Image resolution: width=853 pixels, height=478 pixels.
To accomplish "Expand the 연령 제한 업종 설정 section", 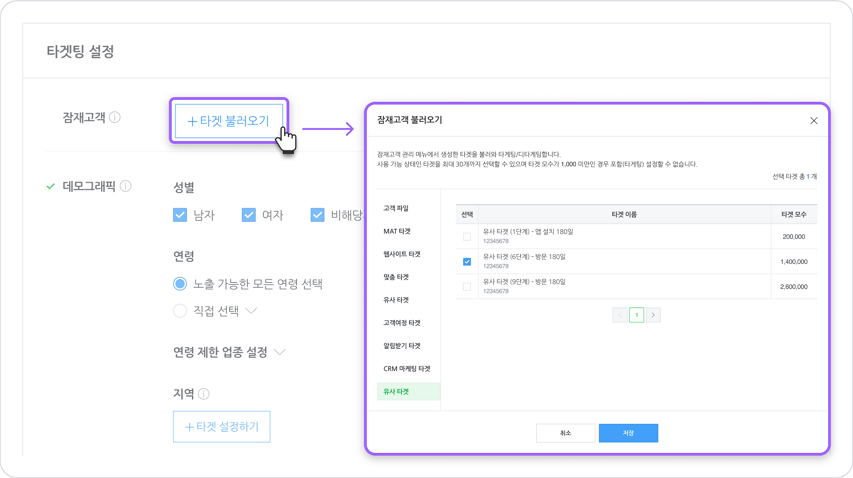I will pyautogui.click(x=280, y=352).
